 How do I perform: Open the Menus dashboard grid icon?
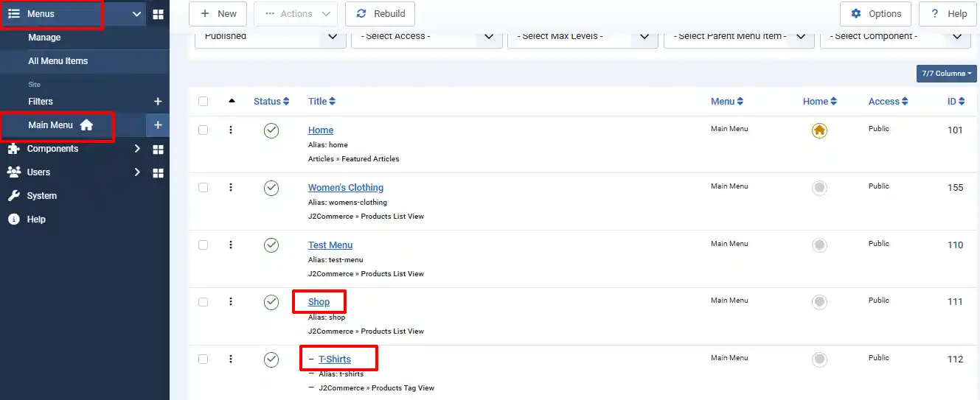click(158, 14)
